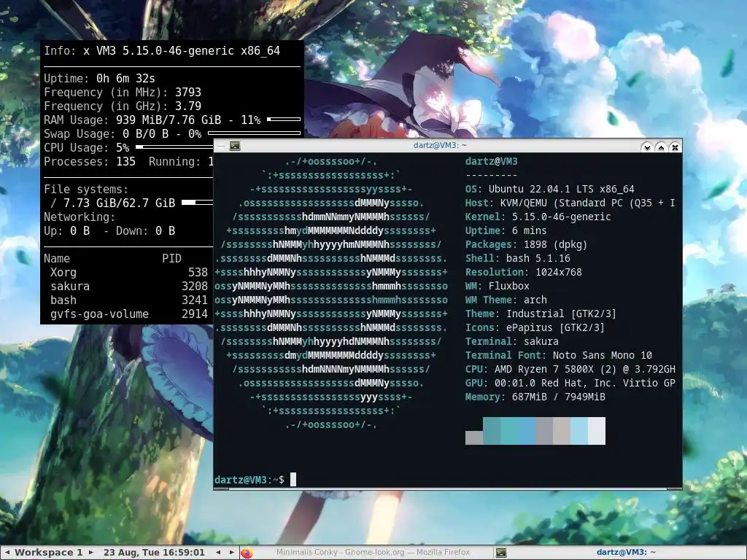Click the Host: KVM/QEMU line in terminal
747x560 pixels.
click(x=570, y=203)
